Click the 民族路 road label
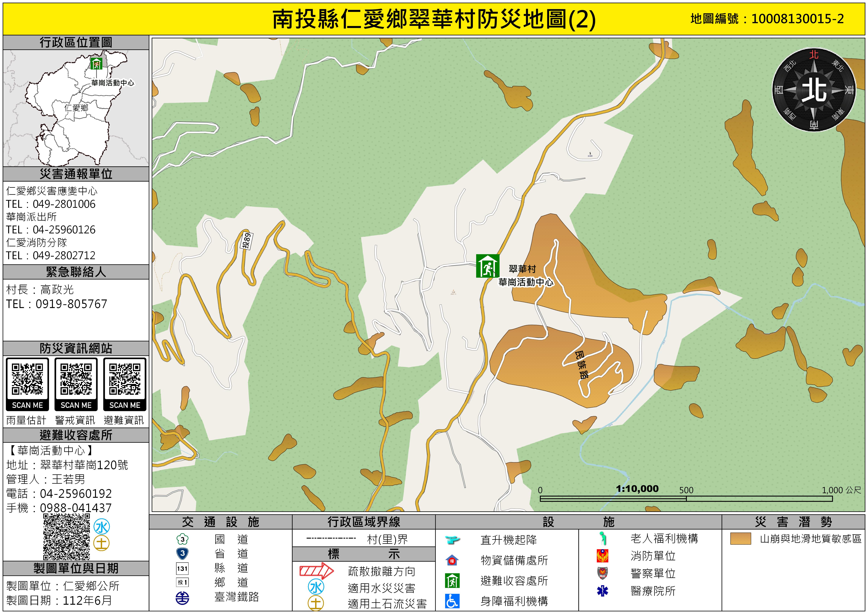Image resolution: width=868 pixels, height=614 pixels. [x=581, y=365]
